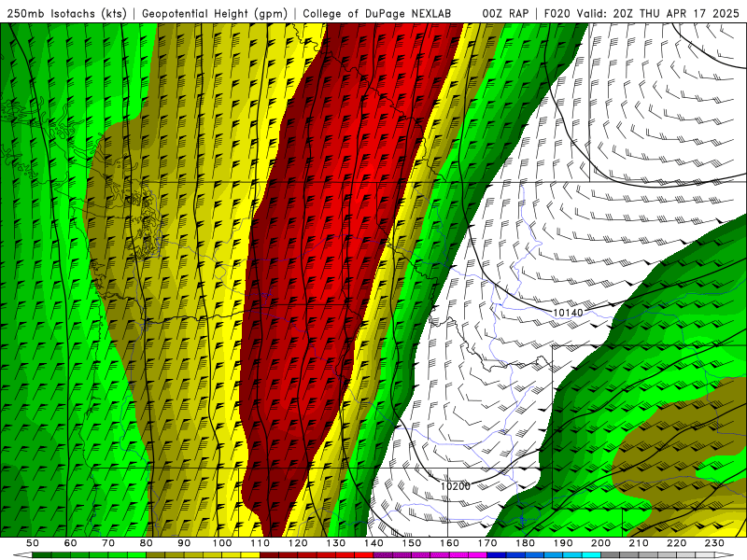Click the 220 value on the color scale
This screenshot has width=747, height=560.
677,543
